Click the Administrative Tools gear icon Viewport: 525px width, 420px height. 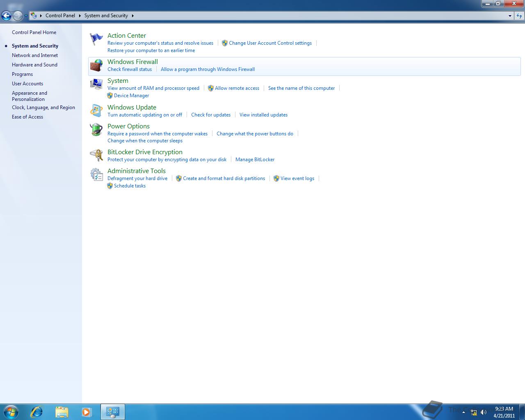tap(96, 174)
